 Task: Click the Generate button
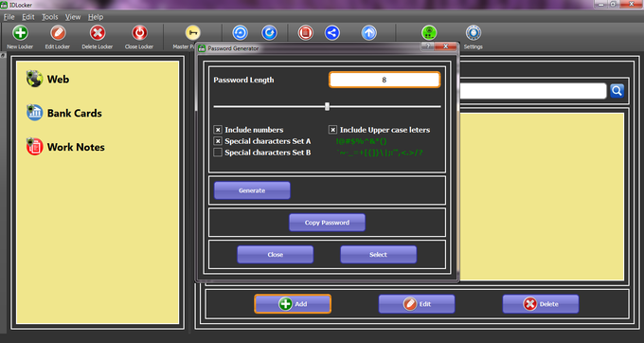coord(252,190)
